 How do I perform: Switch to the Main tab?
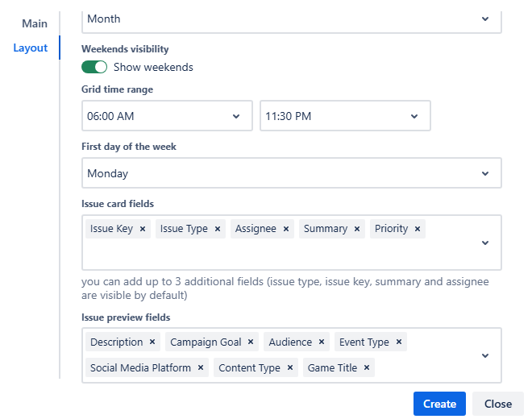point(35,23)
